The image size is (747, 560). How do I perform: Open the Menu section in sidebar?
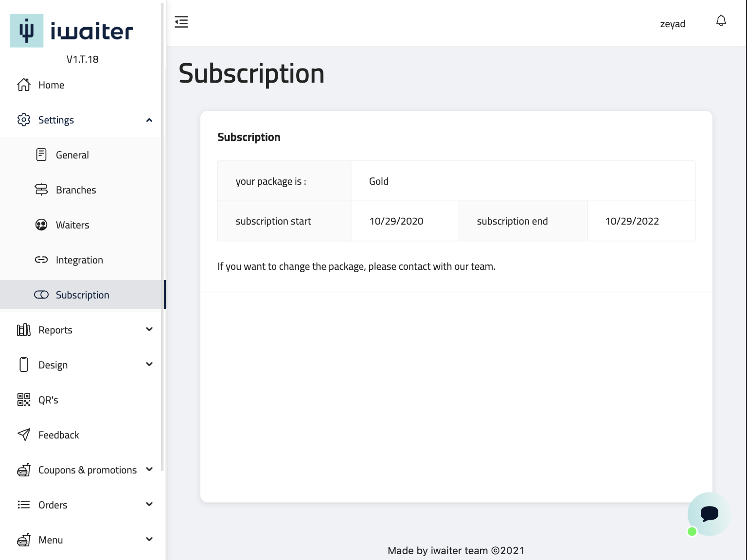[51, 540]
